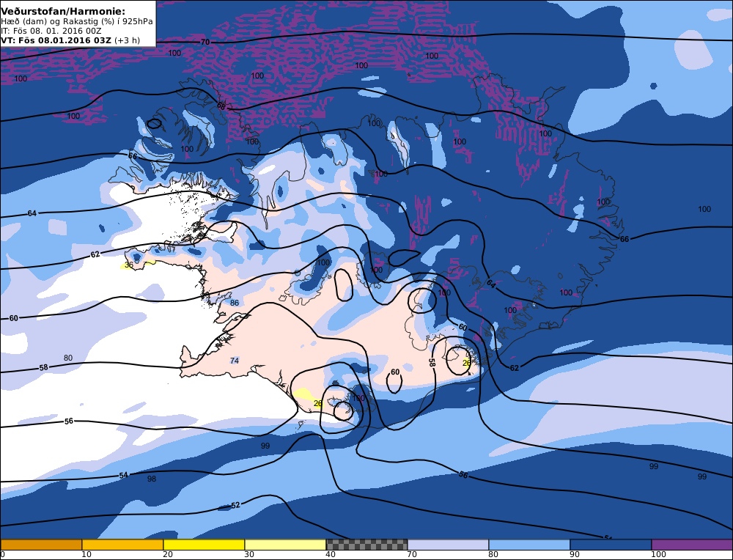Click the humidity value '86' on the map
The width and height of the screenshot is (733, 560).
tap(235, 303)
